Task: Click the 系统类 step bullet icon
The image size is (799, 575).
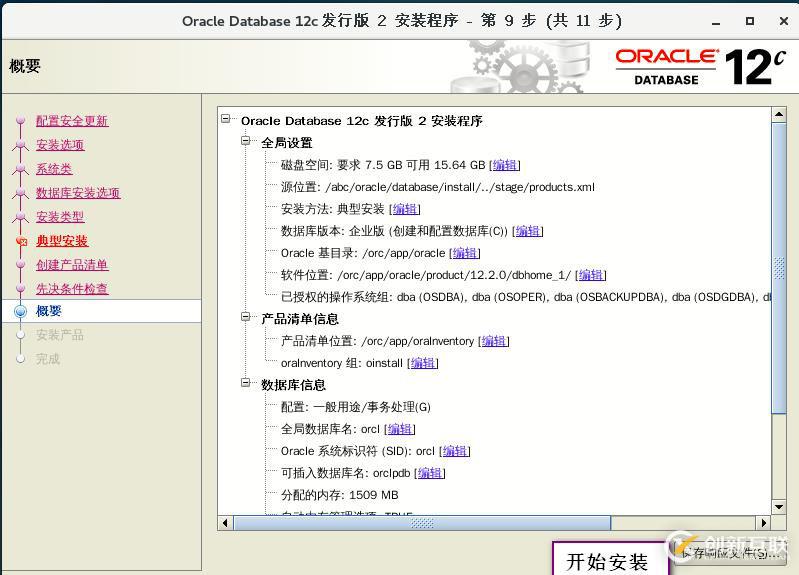Action: pyautogui.click(x=20, y=168)
